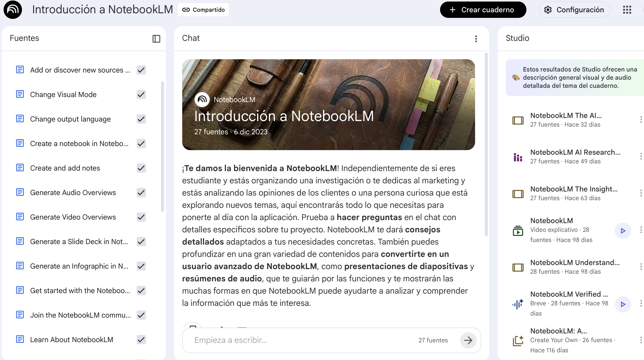Image resolution: width=644 pixels, height=360 pixels.
Task: Collapse the Fuentes panel with the sidebar icon
Action: (x=156, y=39)
